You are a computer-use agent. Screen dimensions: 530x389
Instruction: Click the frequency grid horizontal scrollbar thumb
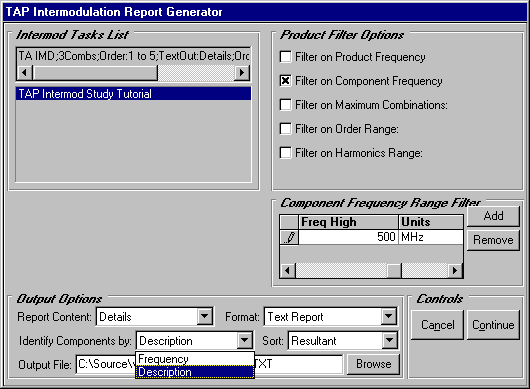pos(394,270)
